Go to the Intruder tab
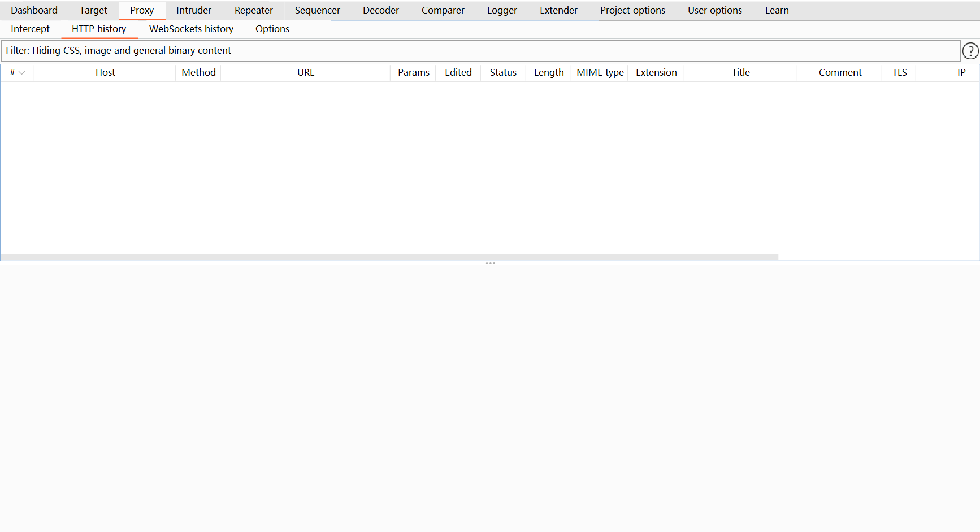This screenshot has height=532, width=980. (194, 10)
